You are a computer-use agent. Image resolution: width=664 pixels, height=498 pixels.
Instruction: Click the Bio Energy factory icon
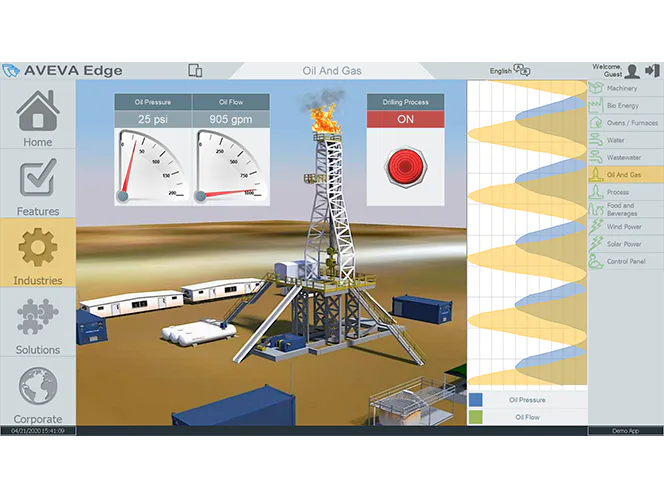[x=596, y=105]
